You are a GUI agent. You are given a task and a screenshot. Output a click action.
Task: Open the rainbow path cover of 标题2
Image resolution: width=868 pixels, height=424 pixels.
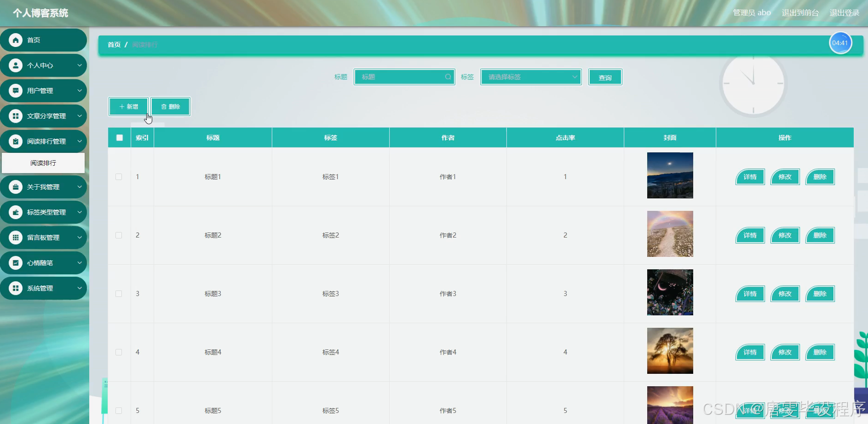pyautogui.click(x=670, y=234)
